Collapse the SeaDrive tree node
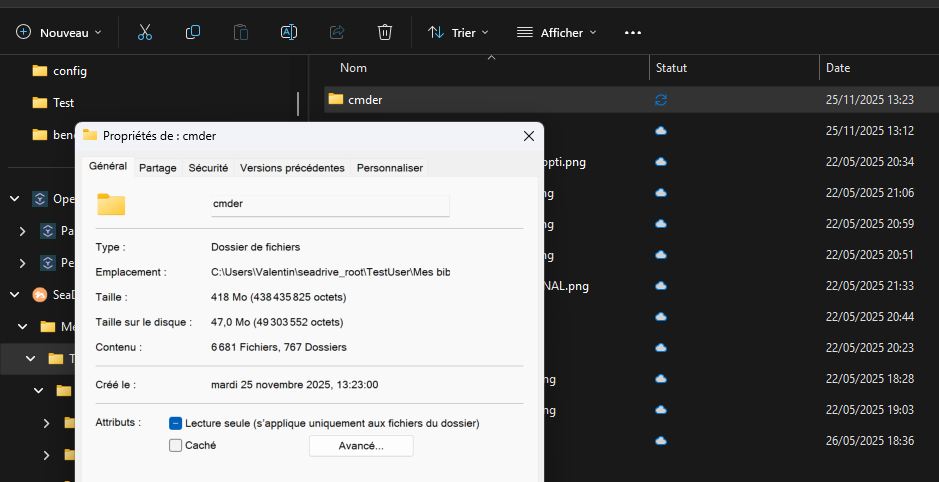The width and height of the screenshot is (939, 482). 15,294
